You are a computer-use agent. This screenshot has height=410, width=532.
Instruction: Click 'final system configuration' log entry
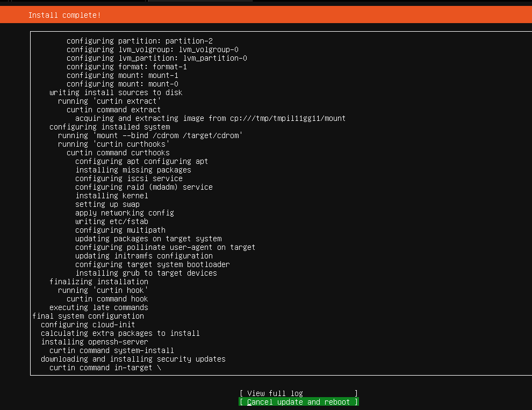click(x=88, y=316)
